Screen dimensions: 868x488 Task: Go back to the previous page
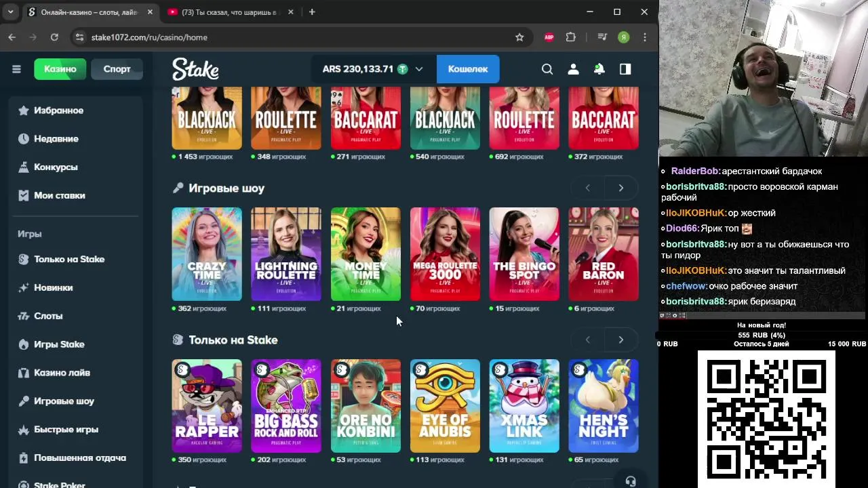coord(12,37)
